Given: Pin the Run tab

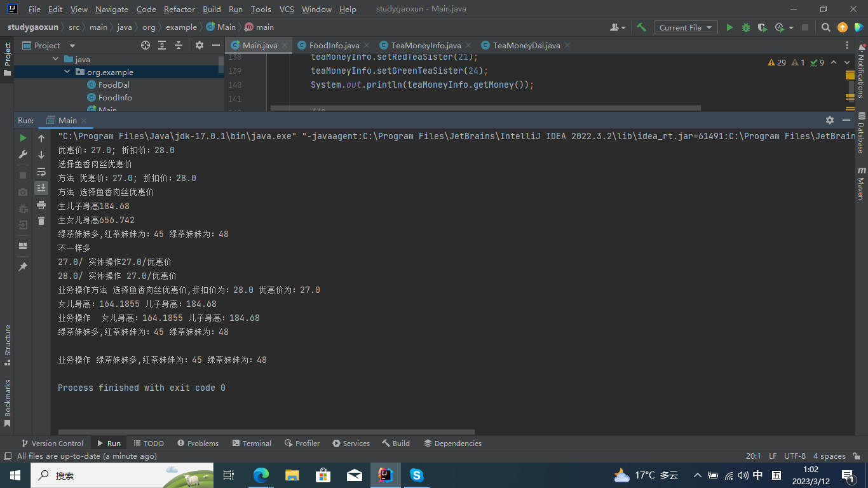Looking at the screenshot, I should pos(23,267).
